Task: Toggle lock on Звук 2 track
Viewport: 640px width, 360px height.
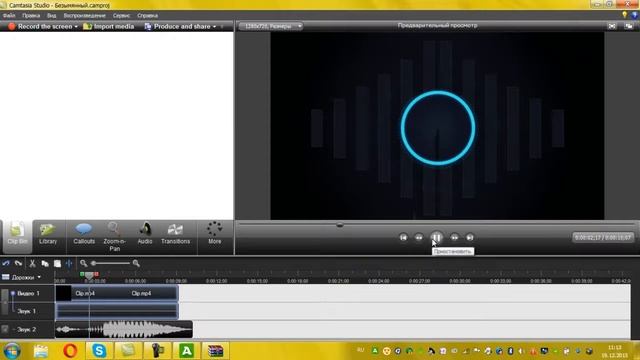Action: 5,329
